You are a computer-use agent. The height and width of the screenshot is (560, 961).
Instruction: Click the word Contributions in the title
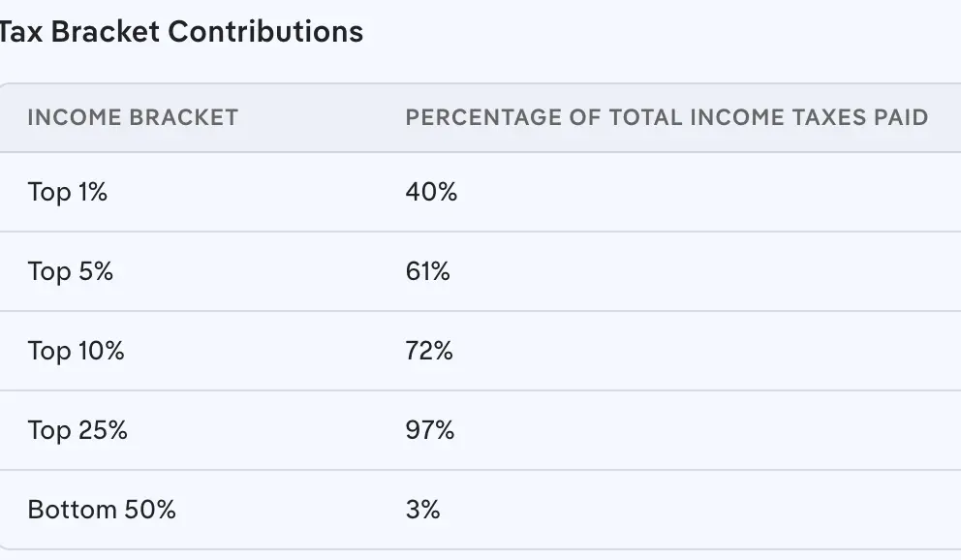[265, 31]
